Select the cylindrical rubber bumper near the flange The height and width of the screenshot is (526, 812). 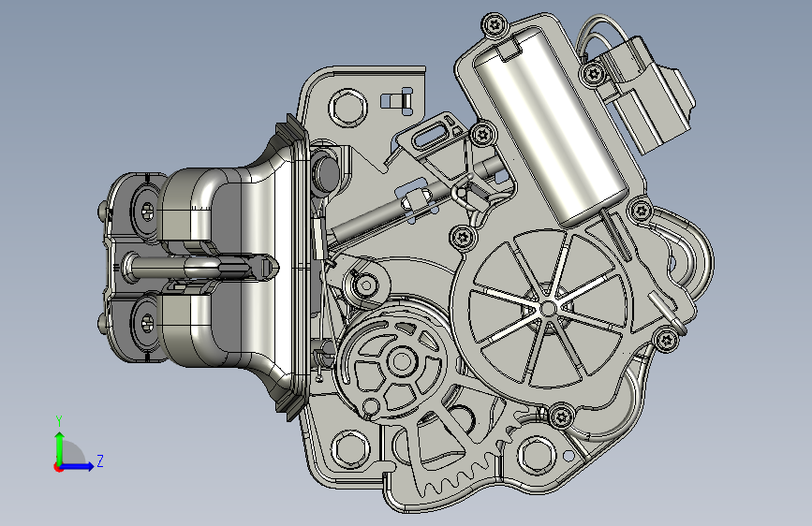tap(326, 173)
